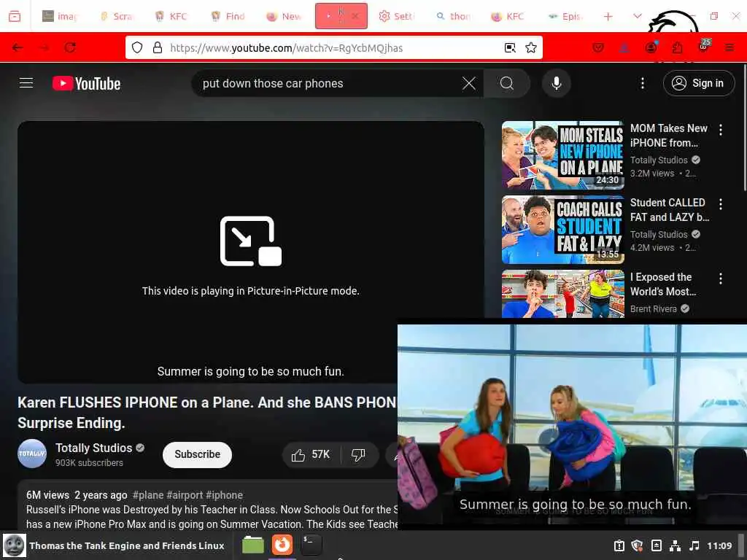This screenshot has width=747, height=560.
Task: Open Firefox account icon in toolbar
Action: coord(651,47)
